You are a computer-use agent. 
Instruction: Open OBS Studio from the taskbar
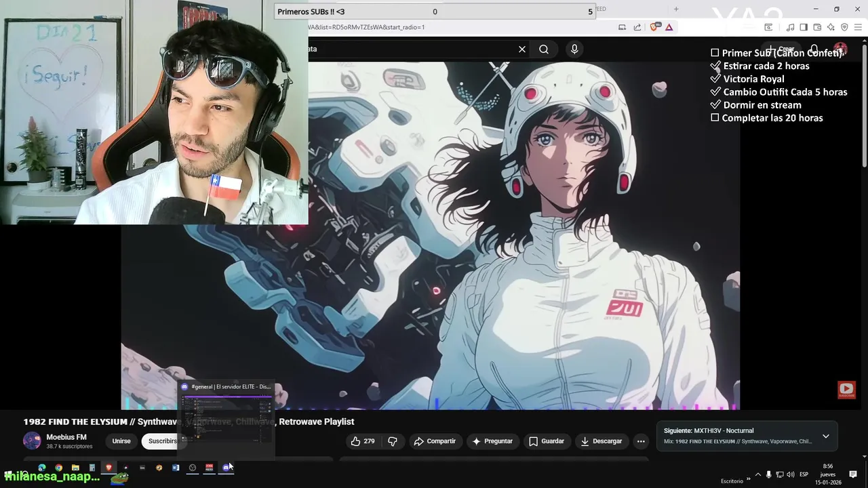click(193, 468)
